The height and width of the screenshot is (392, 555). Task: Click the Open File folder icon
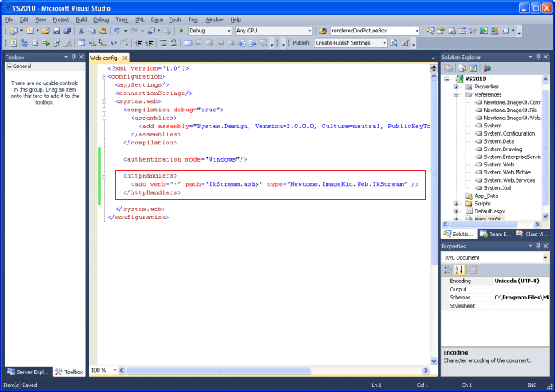click(x=46, y=31)
